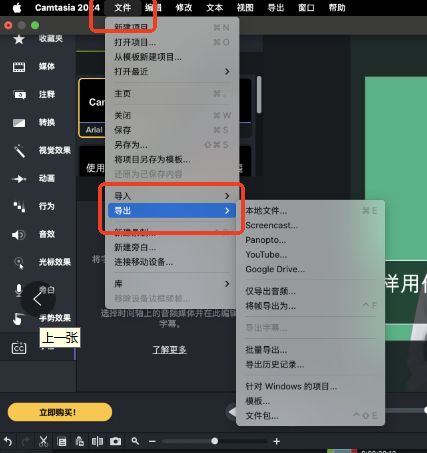Select YouTube… export option
This screenshot has height=453, width=427.
[x=310, y=255]
